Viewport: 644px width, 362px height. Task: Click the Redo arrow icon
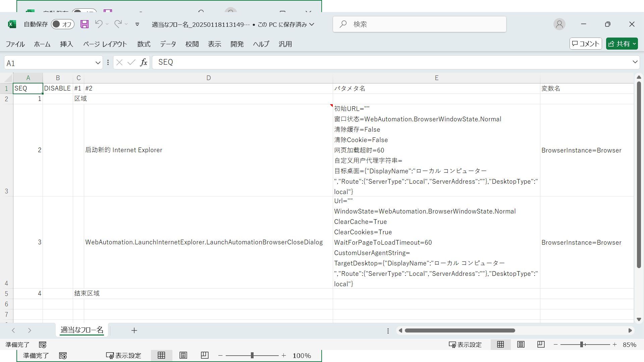118,24
